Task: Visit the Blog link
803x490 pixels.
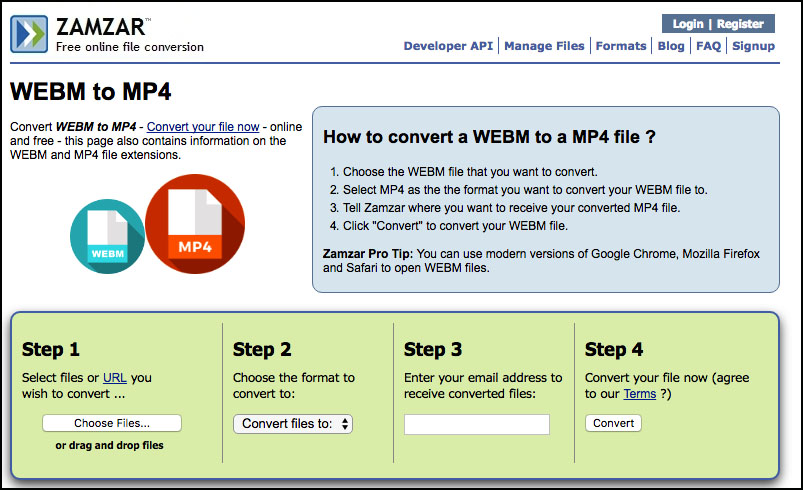Action: point(671,46)
